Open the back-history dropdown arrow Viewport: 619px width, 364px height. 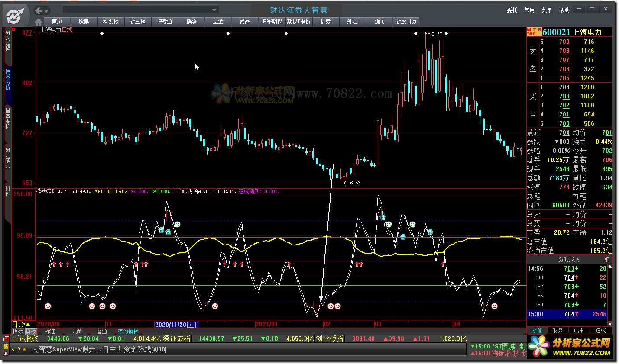[x=47, y=11]
